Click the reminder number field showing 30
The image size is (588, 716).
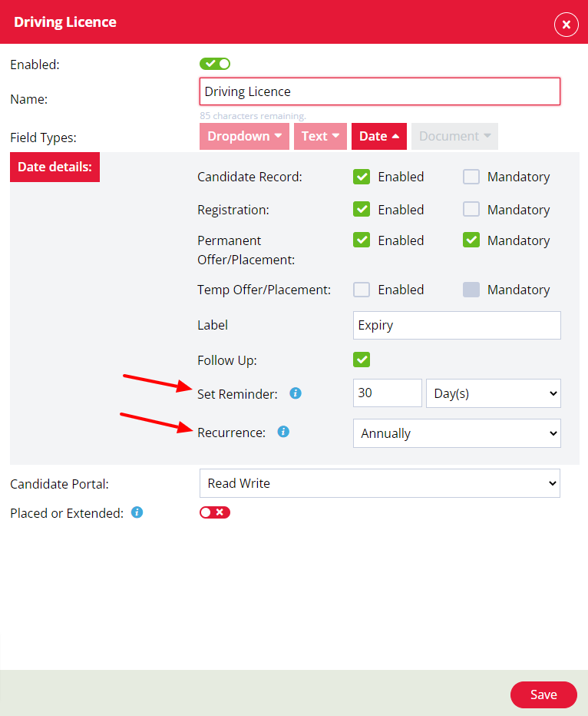point(388,393)
